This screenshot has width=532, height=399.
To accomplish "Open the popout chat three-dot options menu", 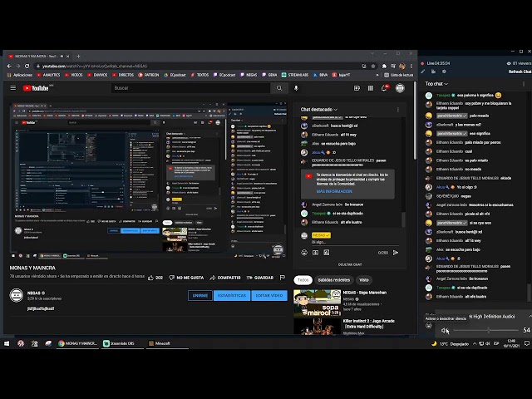I will (x=524, y=84).
